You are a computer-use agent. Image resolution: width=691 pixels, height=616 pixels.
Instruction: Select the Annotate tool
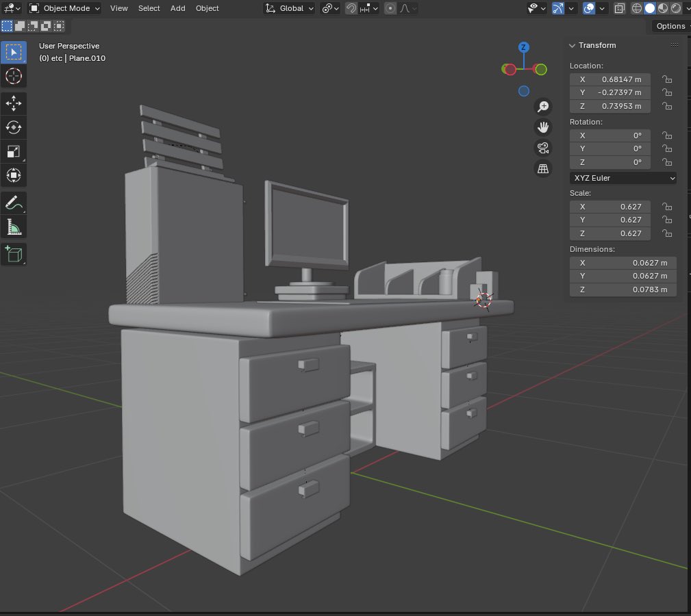[x=14, y=203]
